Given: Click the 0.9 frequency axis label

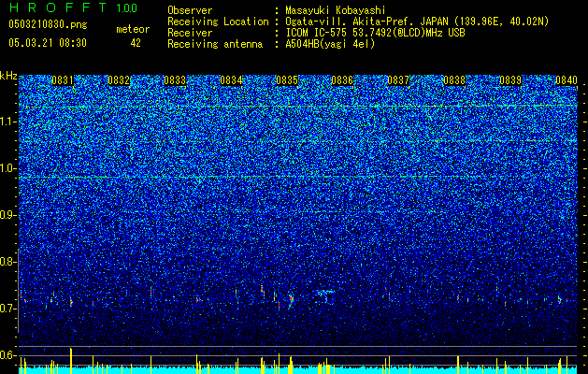Looking at the screenshot, I should tap(7, 215).
